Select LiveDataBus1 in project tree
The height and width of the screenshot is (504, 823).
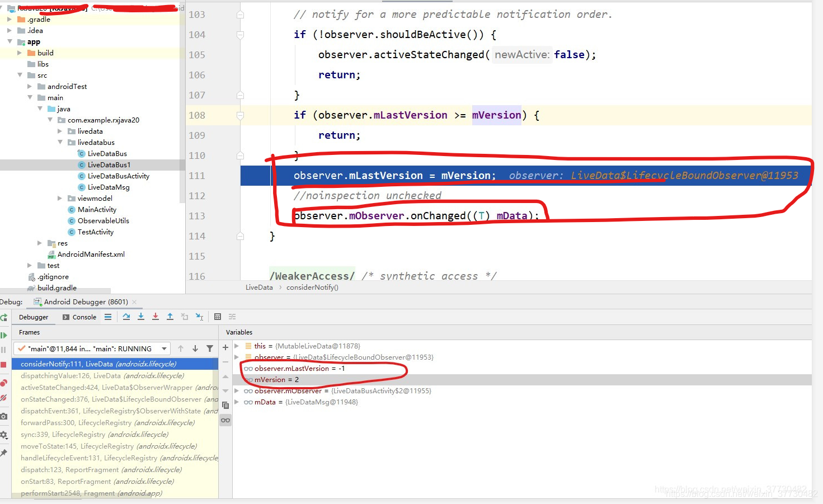tap(109, 164)
